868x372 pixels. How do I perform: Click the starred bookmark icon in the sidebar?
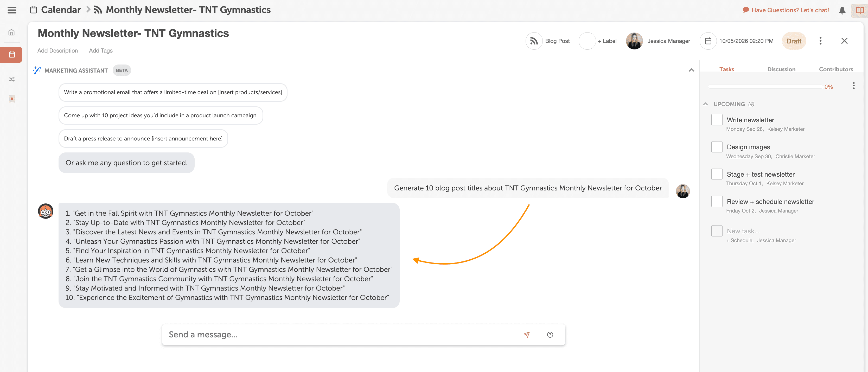tap(12, 99)
